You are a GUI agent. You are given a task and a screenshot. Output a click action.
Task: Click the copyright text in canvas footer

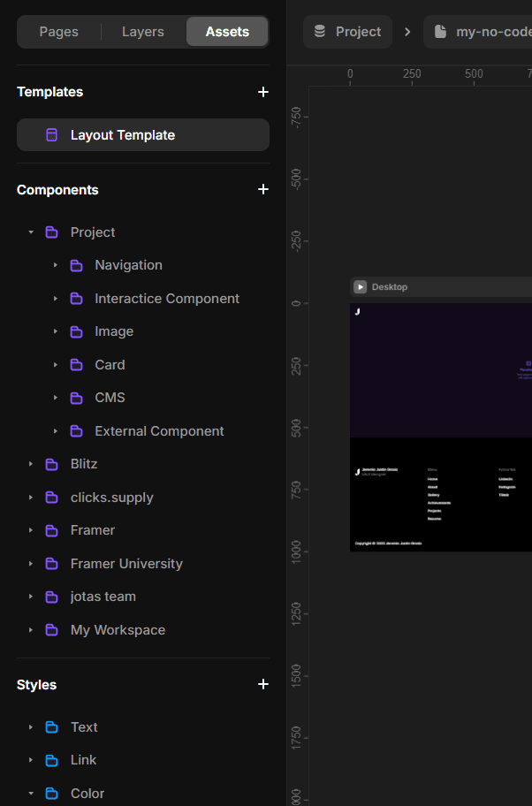click(x=388, y=544)
